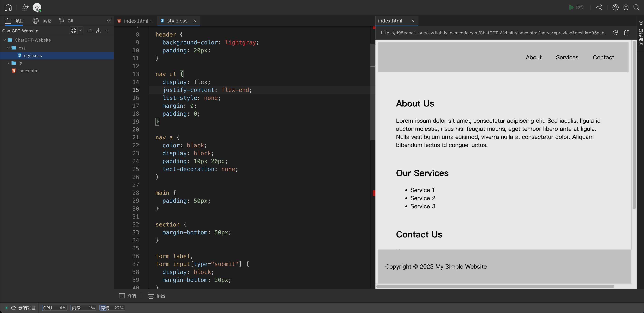
Task: Click the Services link in preview
Action: 567,57
